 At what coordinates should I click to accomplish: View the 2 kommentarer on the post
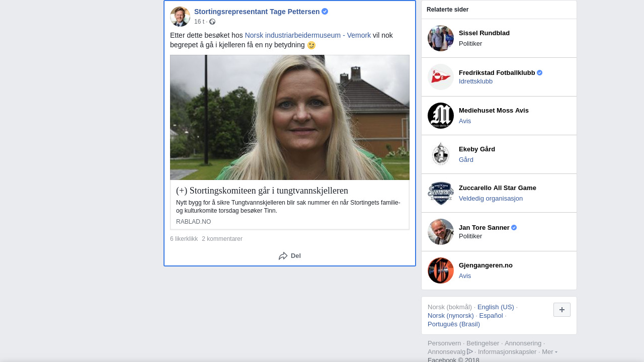pyautogui.click(x=222, y=239)
